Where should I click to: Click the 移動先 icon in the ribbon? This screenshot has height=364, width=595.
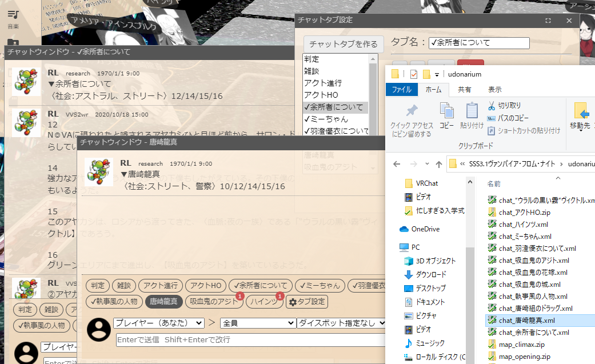(581, 111)
